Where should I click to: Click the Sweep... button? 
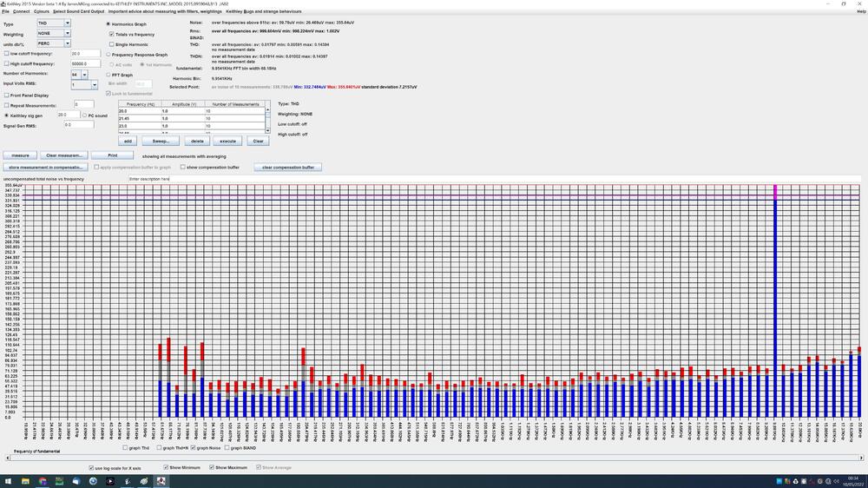tap(161, 141)
